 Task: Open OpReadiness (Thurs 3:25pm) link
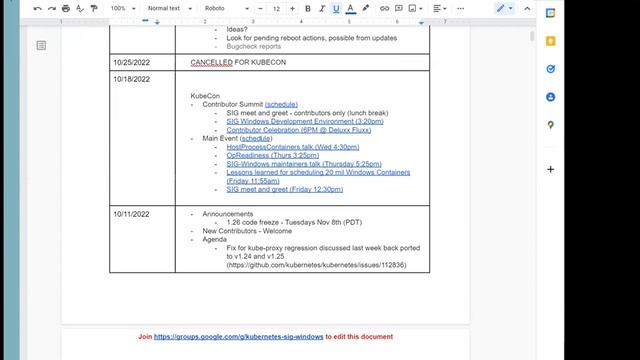(273, 156)
